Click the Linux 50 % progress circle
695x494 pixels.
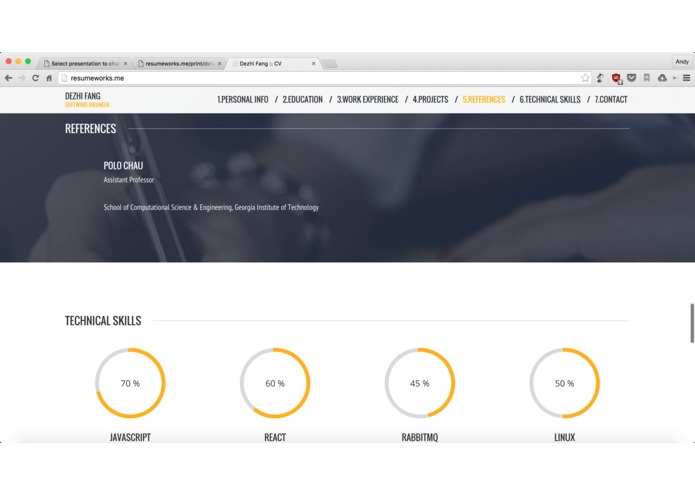click(x=564, y=383)
